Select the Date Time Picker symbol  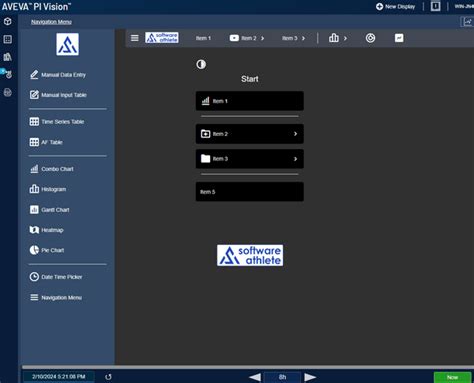(56, 277)
